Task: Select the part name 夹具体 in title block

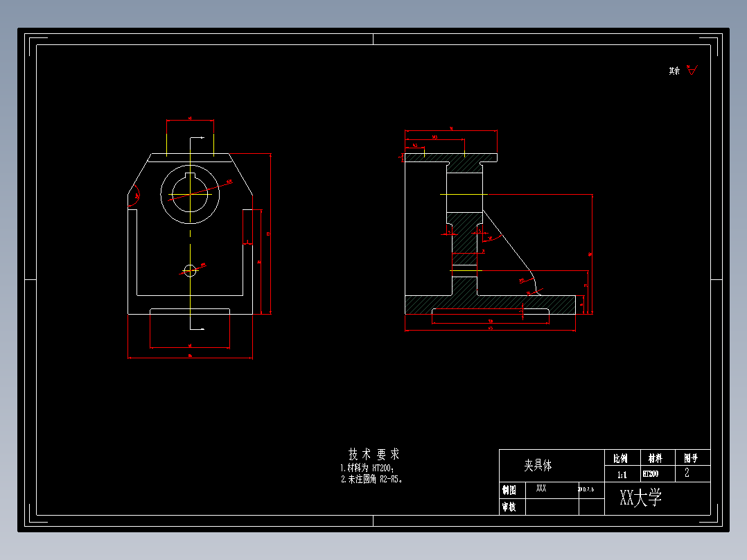Action: [x=538, y=465]
